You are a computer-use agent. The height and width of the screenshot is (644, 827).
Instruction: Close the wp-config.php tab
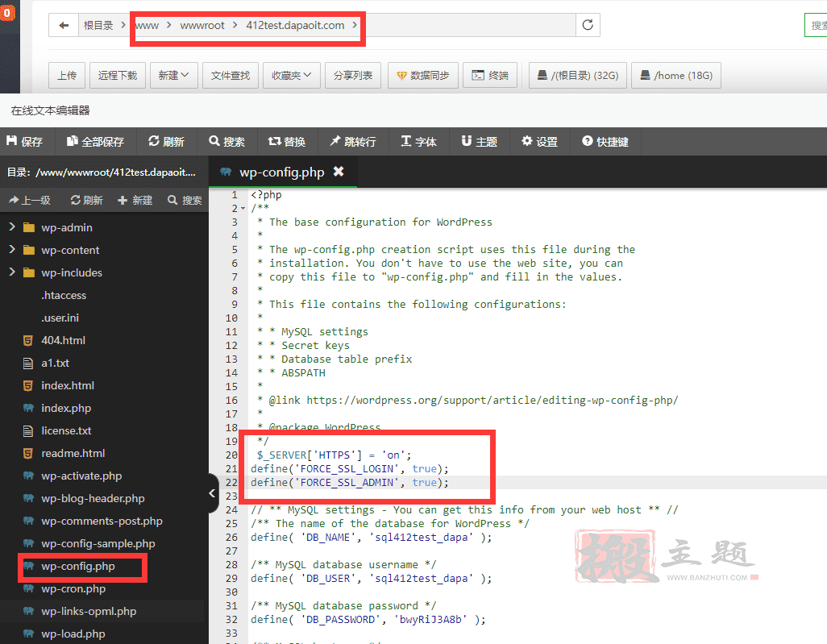pyautogui.click(x=339, y=172)
